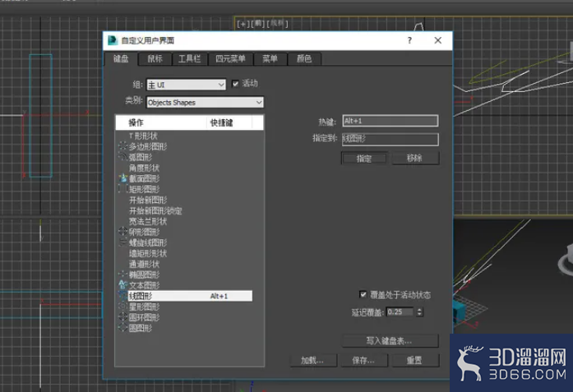
Task: Click the 星形图形 star shape icon
Action: point(122,307)
